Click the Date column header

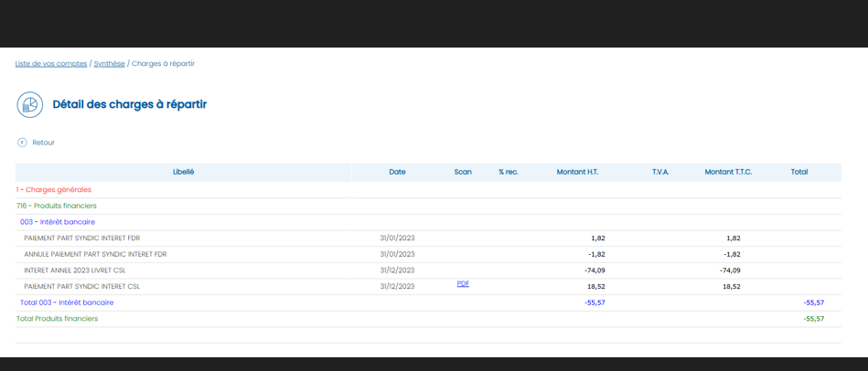click(x=397, y=172)
